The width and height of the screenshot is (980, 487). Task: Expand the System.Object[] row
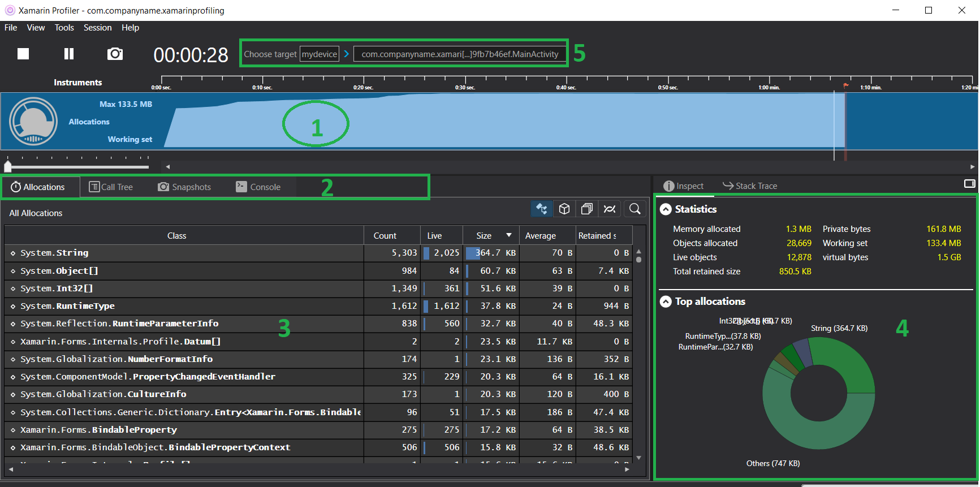click(13, 271)
